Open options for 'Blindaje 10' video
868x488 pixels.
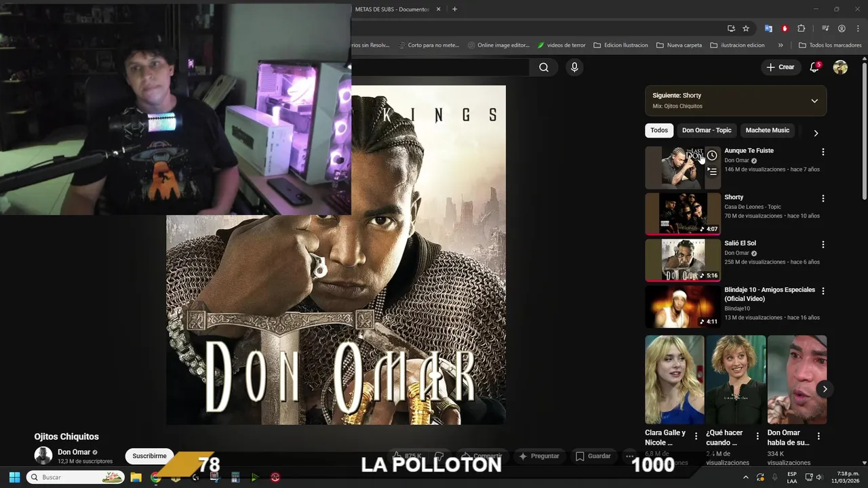point(823,291)
